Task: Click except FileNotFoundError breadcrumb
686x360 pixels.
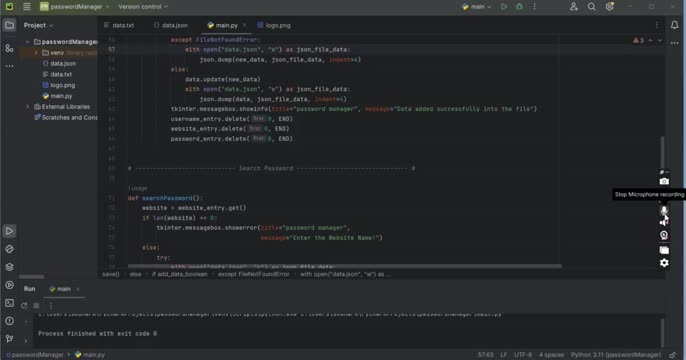Action: tap(254, 274)
